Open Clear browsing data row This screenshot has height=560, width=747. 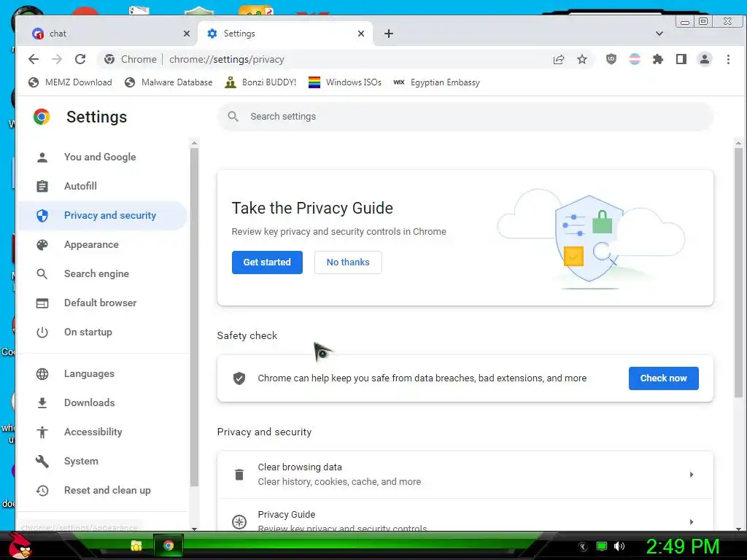click(x=465, y=475)
